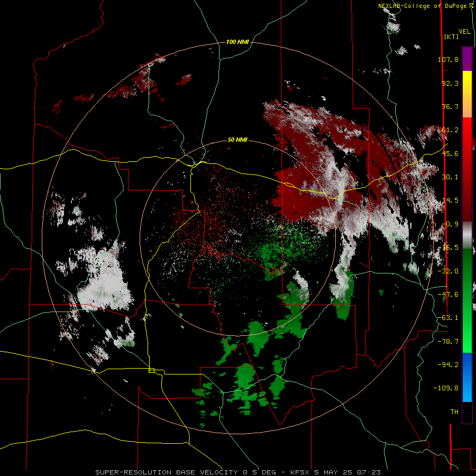This screenshot has width=476, height=476.
Task: Click the SUPER-RESOLUTION BASE VELOCITY caption at the bottom
Action: pos(238,472)
